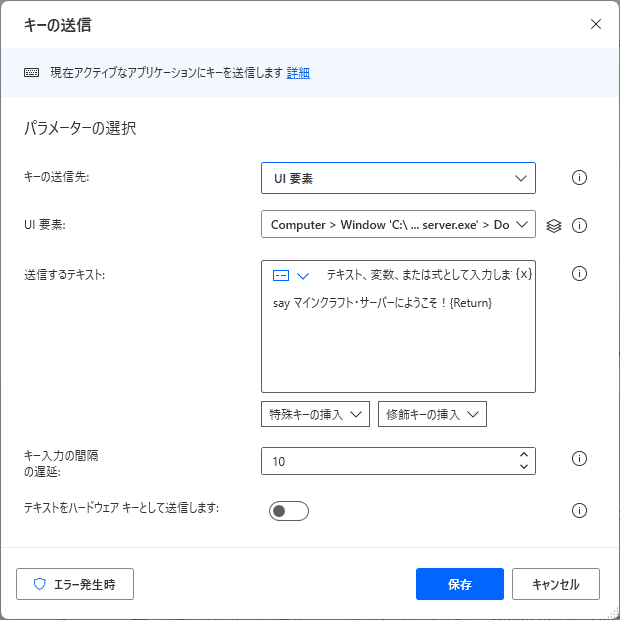
Task: Show info for hardware key toggle
Action: coord(579,510)
